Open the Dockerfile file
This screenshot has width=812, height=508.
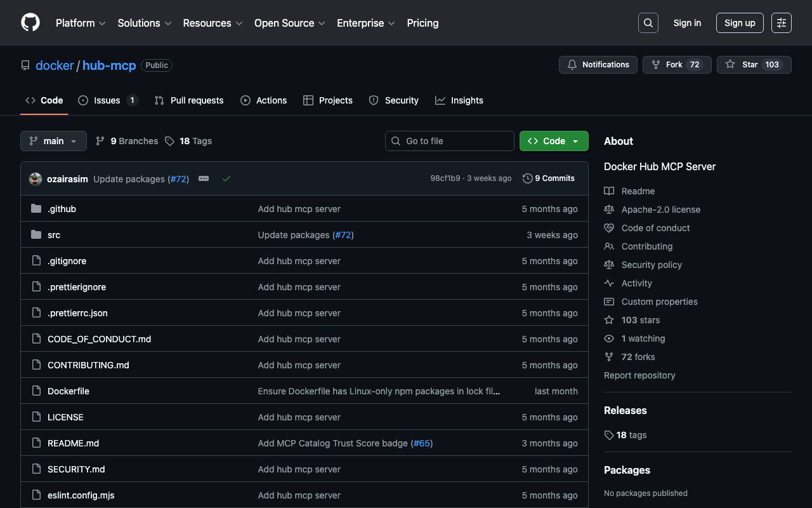tap(69, 391)
